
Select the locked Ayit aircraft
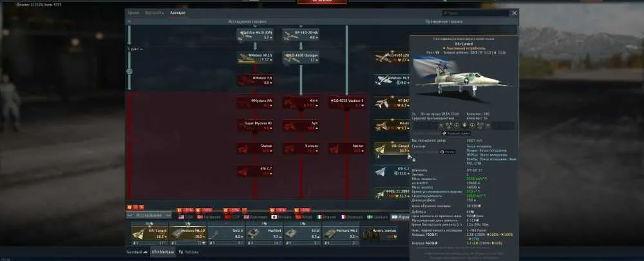(x=301, y=126)
